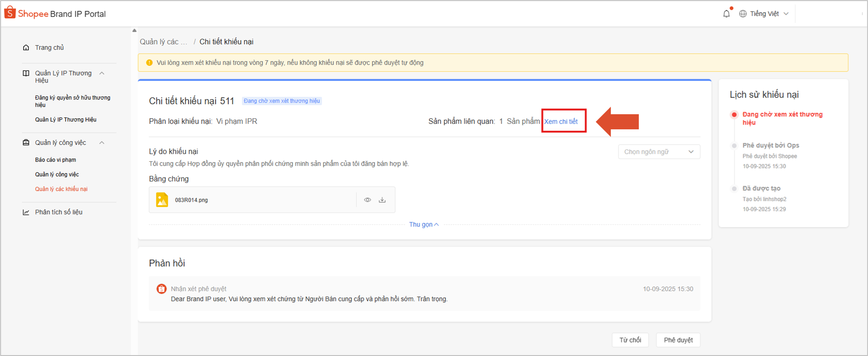Select Quản lý các khiếu nại menu item

(61, 189)
